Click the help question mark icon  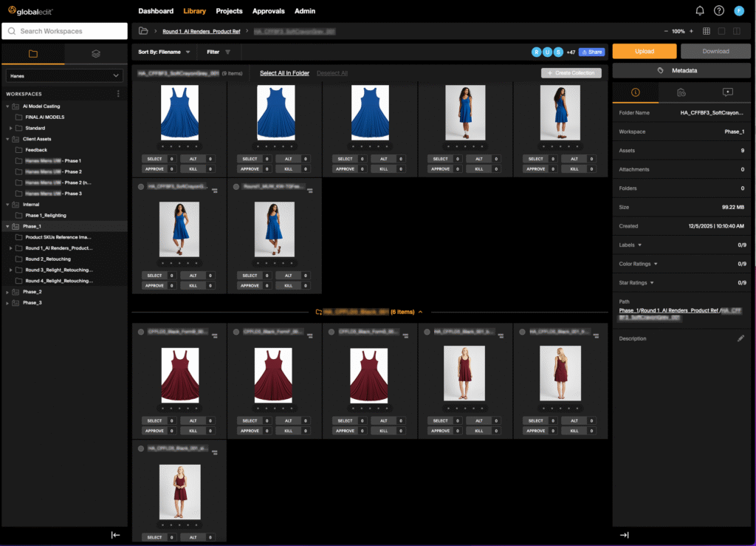coord(719,10)
